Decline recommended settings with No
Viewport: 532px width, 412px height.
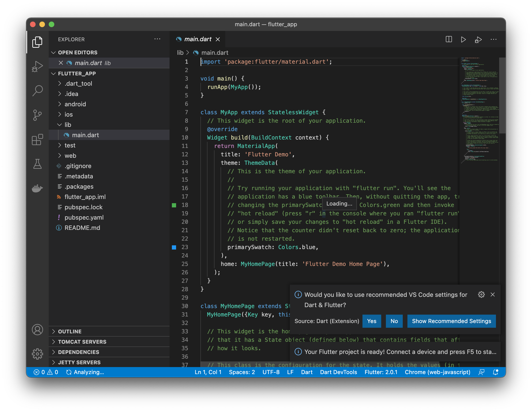pyautogui.click(x=394, y=321)
